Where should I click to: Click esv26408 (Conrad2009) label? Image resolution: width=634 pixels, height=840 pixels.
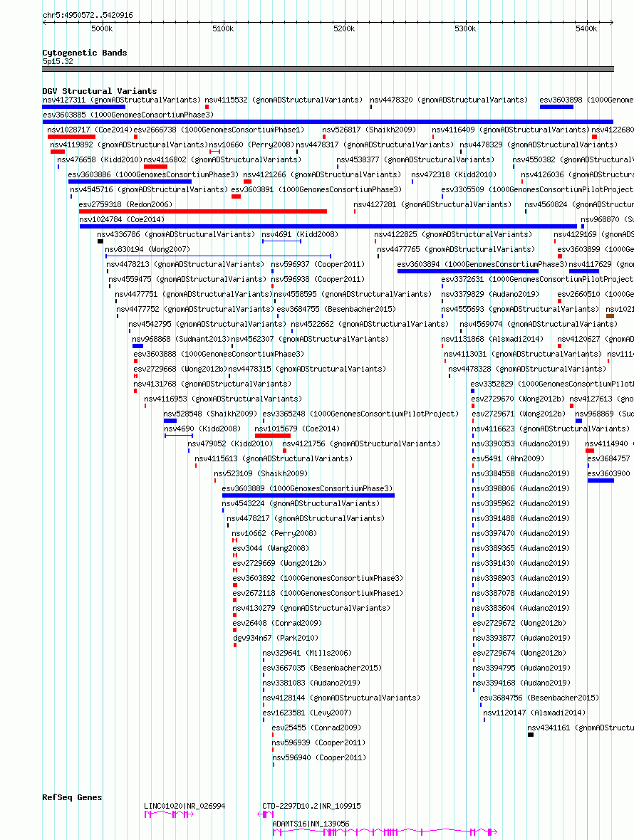[276, 623]
